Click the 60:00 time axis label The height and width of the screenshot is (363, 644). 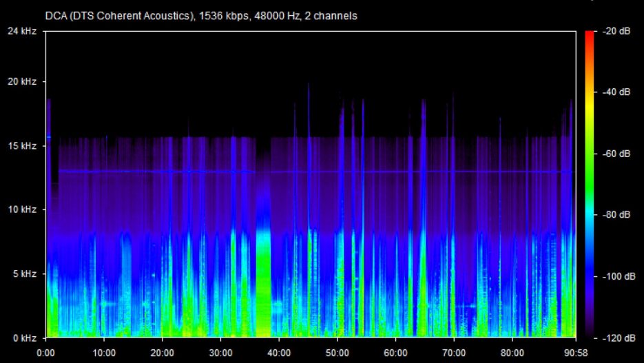pyautogui.click(x=395, y=353)
